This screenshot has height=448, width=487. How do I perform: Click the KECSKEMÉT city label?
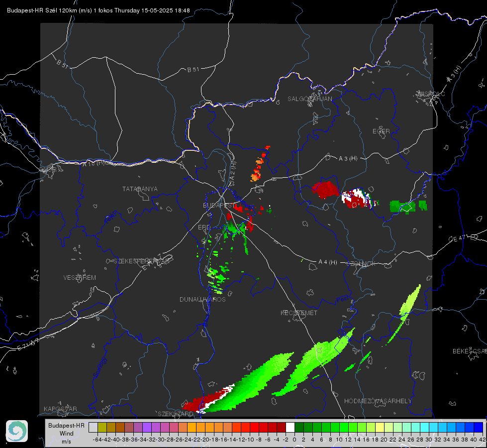coord(299,313)
